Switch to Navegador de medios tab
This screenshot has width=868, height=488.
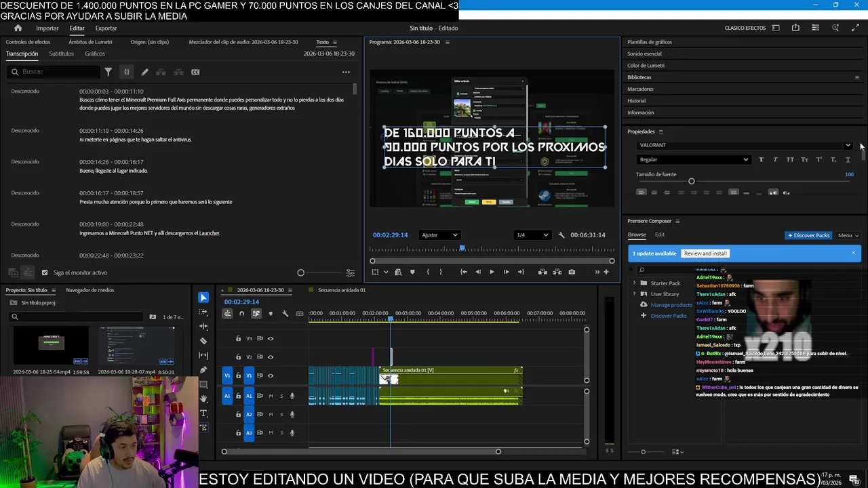pyautogui.click(x=90, y=290)
